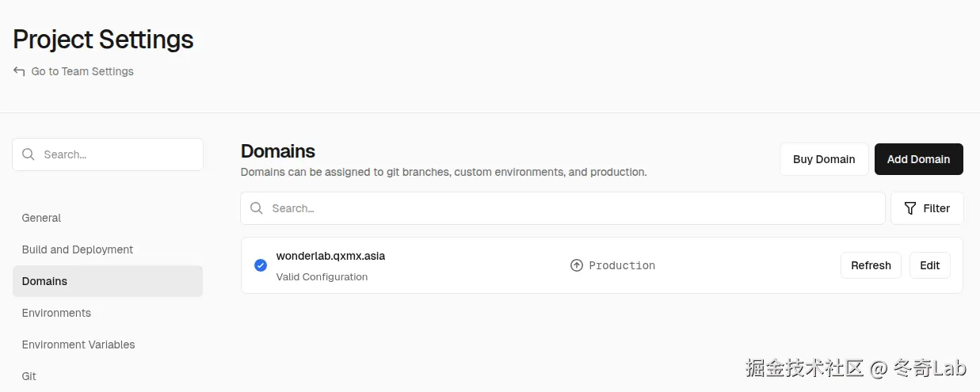Select the Domains sidebar item
Viewport: 980px width, 392px height.
click(x=45, y=281)
